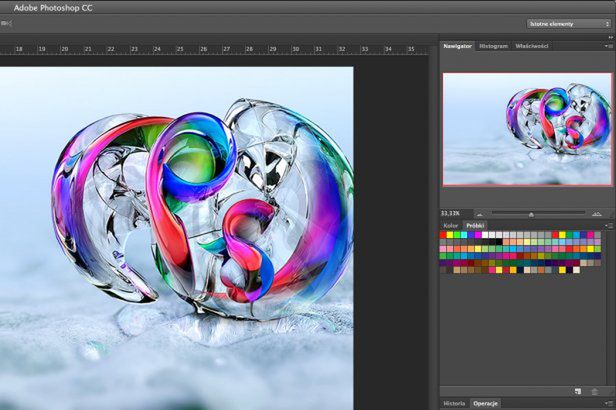
Task: Click the horizontal ruler at mark 25
Action: coord(180,49)
